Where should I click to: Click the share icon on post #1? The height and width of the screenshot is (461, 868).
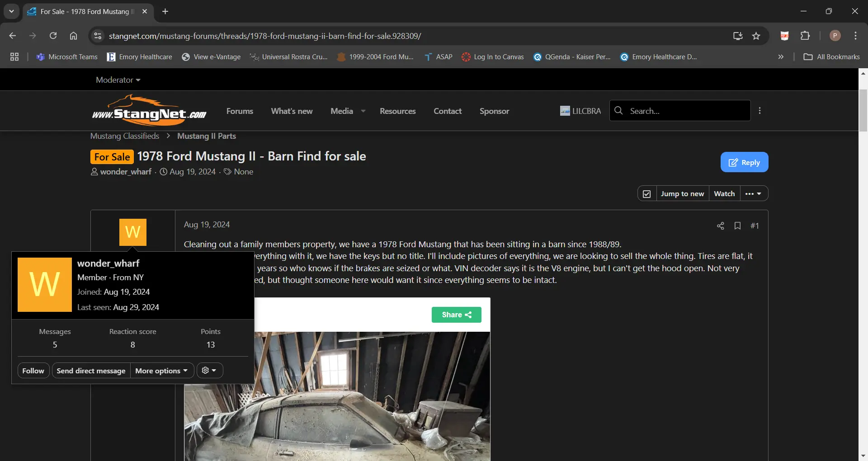[x=720, y=226]
